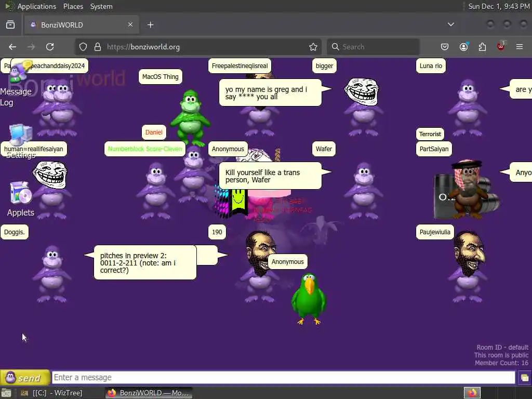
Task: Click the Numberblock Score-Eleven name tag
Action: pos(145,149)
